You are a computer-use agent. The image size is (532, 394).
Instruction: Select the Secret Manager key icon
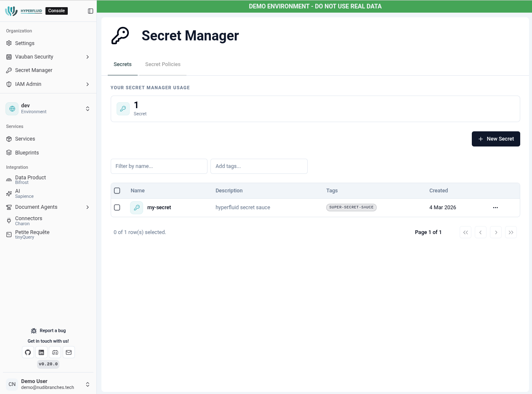click(9, 70)
